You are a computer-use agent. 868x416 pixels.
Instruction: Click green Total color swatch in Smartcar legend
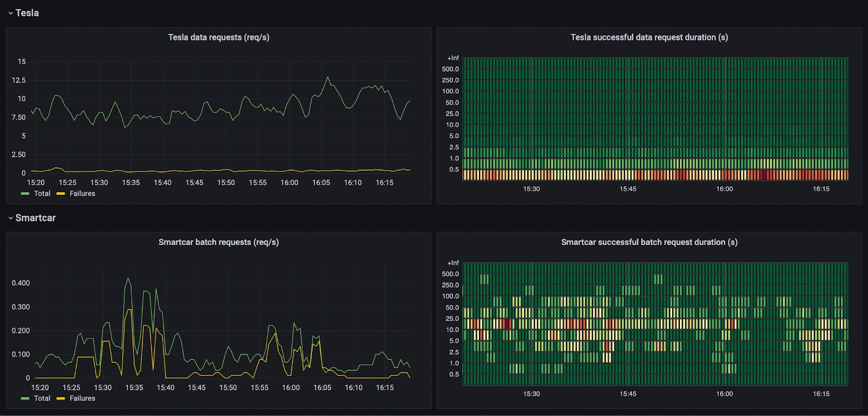point(25,399)
